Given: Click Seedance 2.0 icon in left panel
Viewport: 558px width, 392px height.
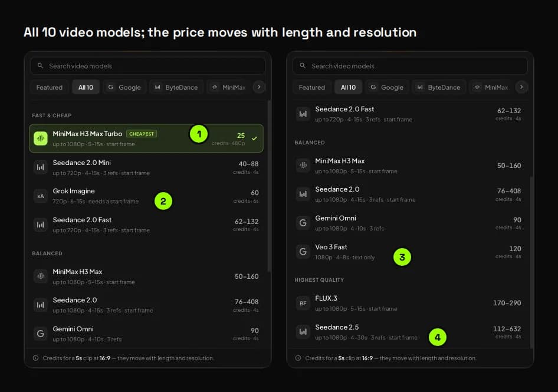Looking at the screenshot, I should coord(41,305).
